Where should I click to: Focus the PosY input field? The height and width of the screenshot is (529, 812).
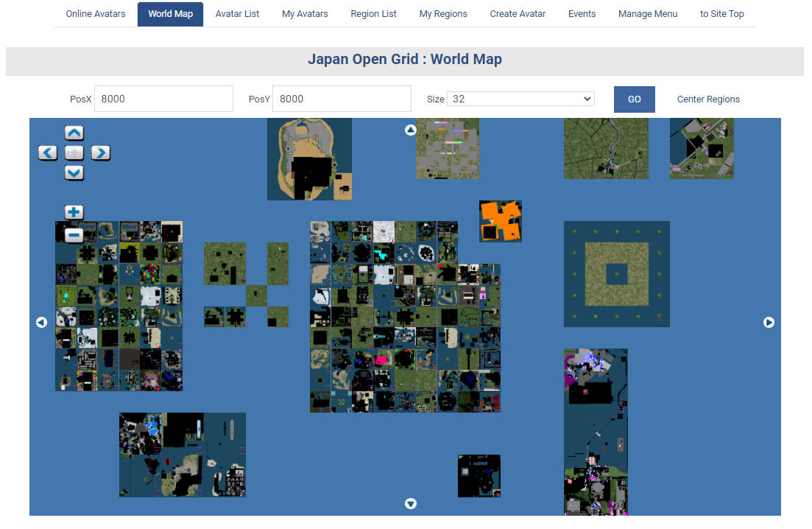pyautogui.click(x=342, y=99)
